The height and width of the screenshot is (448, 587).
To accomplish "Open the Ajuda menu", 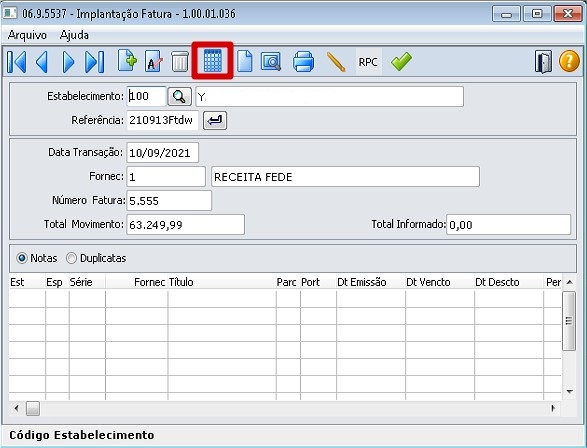I will point(74,35).
